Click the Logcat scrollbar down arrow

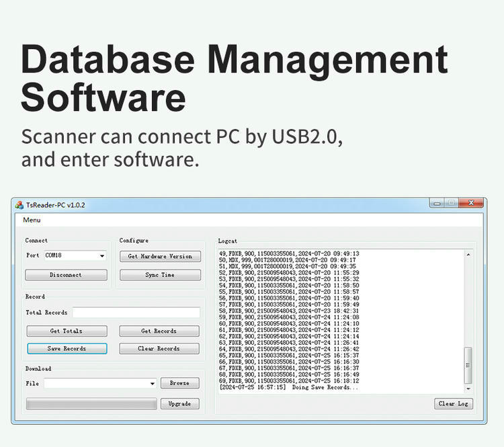[x=468, y=389]
